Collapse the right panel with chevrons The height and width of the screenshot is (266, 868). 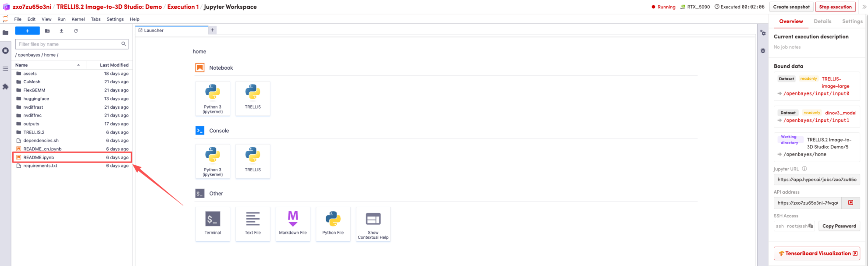click(x=864, y=7)
